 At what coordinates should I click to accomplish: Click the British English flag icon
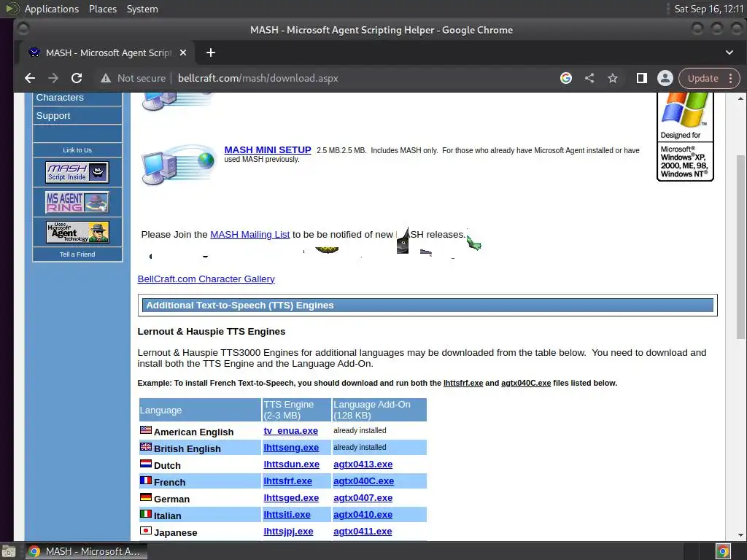click(146, 447)
